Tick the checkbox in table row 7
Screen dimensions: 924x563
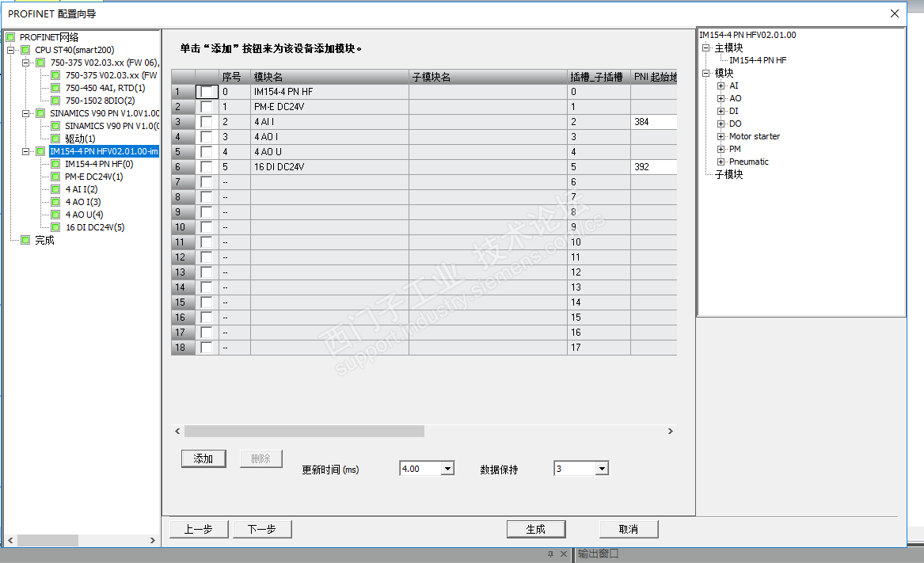pos(206,182)
